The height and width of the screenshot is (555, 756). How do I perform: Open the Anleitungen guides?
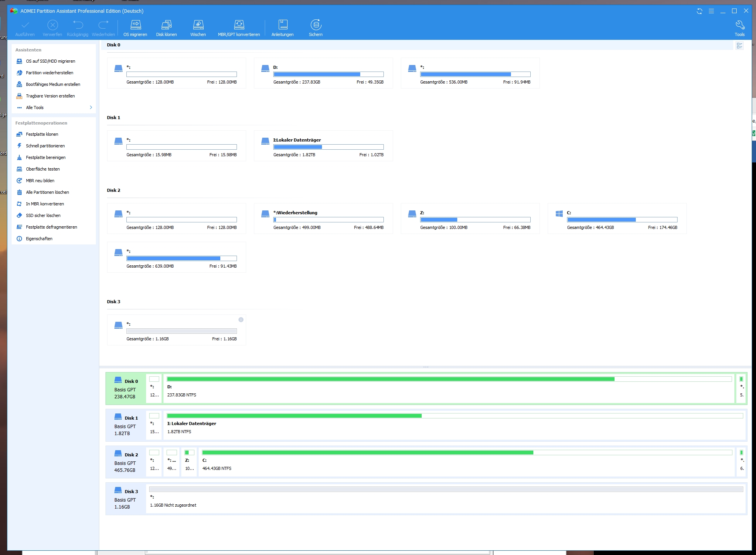click(x=283, y=28)
